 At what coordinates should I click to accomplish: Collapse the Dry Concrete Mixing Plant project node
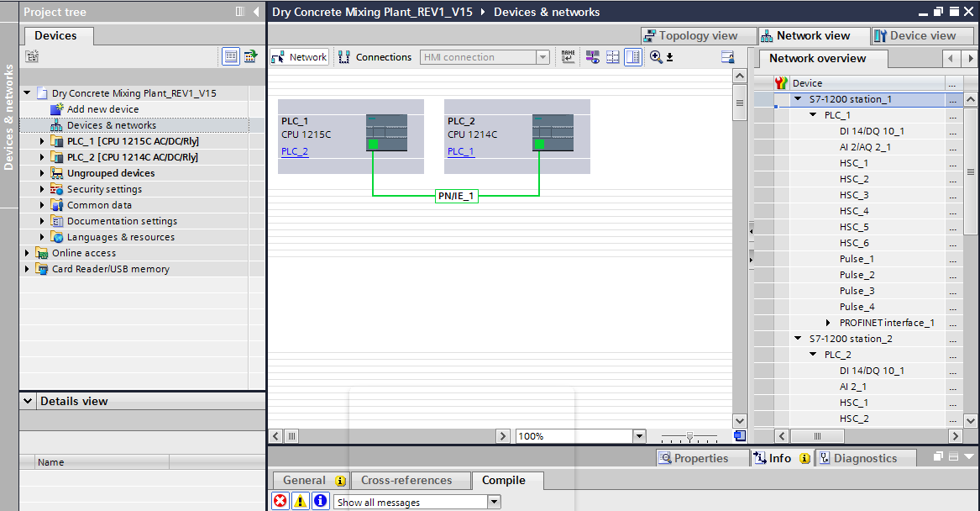pyautogui.click(x=27, y=93)
